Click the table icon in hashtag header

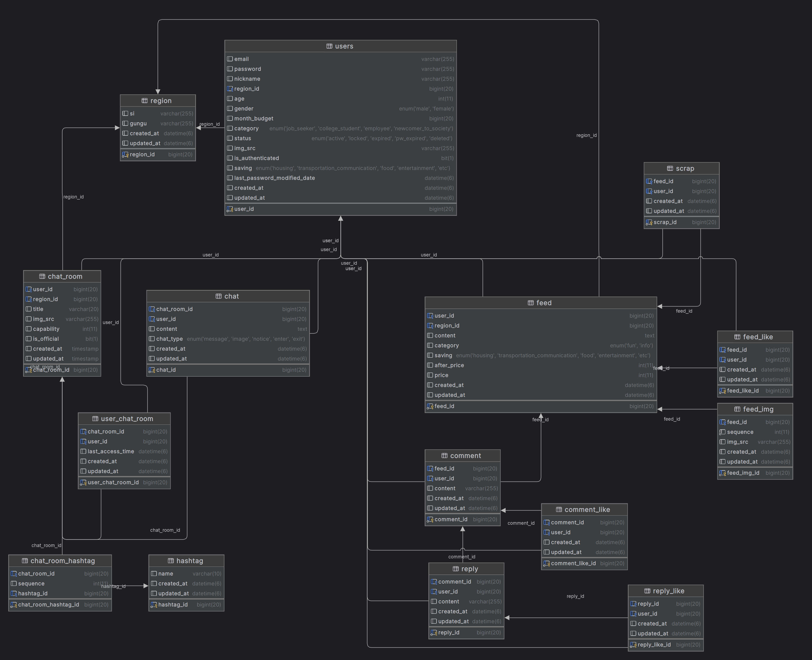point(171,561)
